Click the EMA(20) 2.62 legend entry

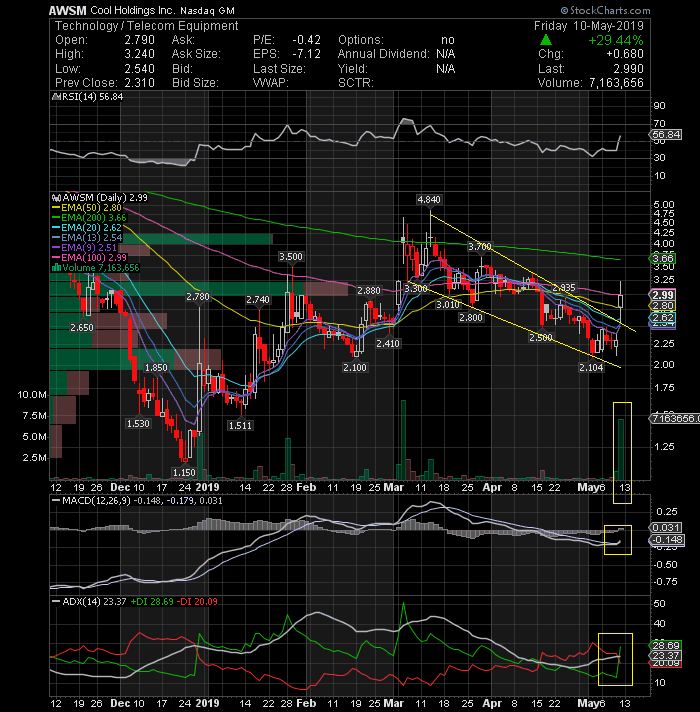coord(87,227)
